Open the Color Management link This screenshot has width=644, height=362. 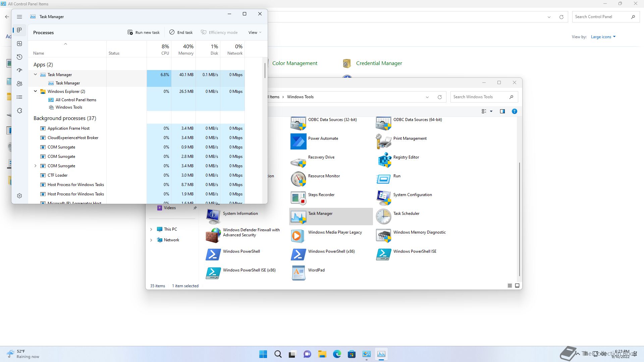[x=294, y=63]
